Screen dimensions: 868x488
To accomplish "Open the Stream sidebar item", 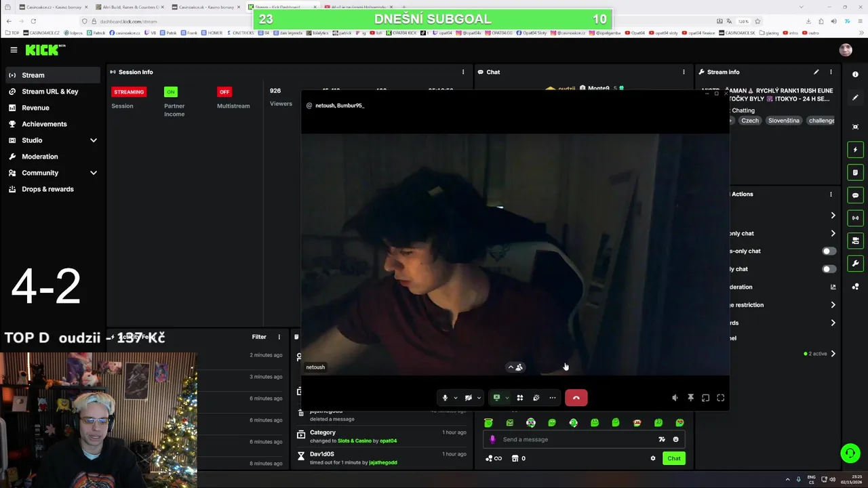I will (53, 75).
